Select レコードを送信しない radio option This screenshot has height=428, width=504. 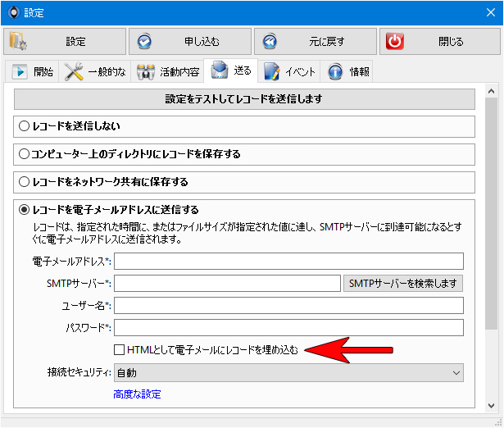[x=24, y=125]
